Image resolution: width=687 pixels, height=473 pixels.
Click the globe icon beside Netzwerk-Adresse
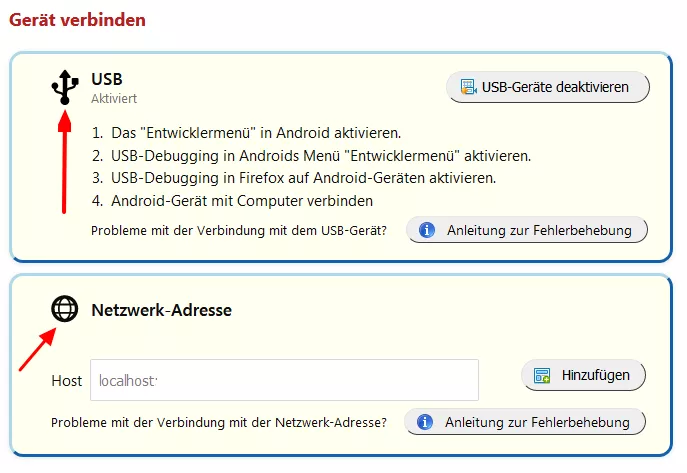pyautogui.click(x=64, y=310)
